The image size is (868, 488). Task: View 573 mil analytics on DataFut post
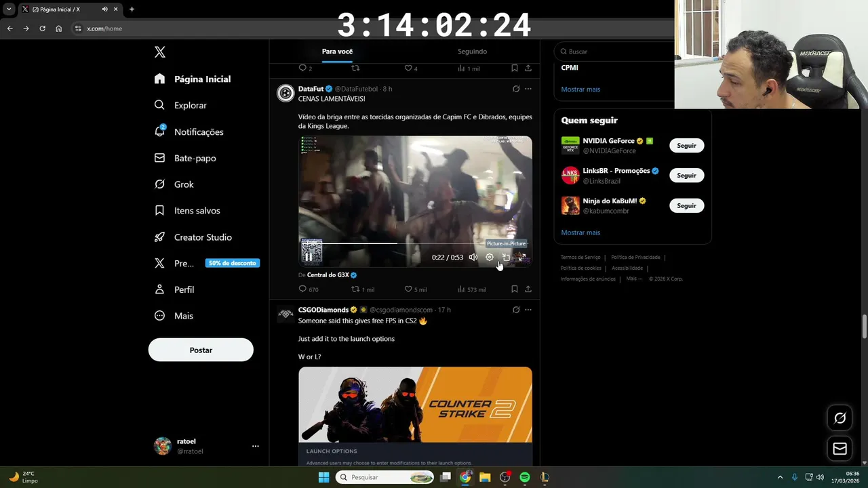coord(472,289)
